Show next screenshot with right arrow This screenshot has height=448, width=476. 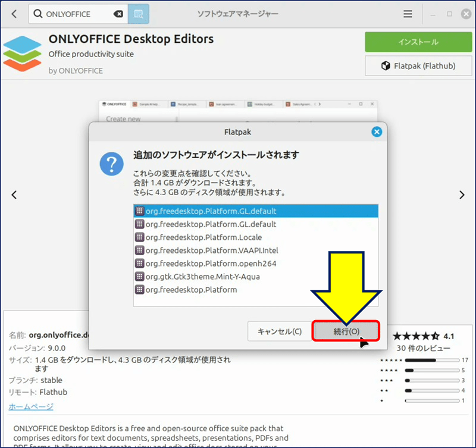point(462,195)
